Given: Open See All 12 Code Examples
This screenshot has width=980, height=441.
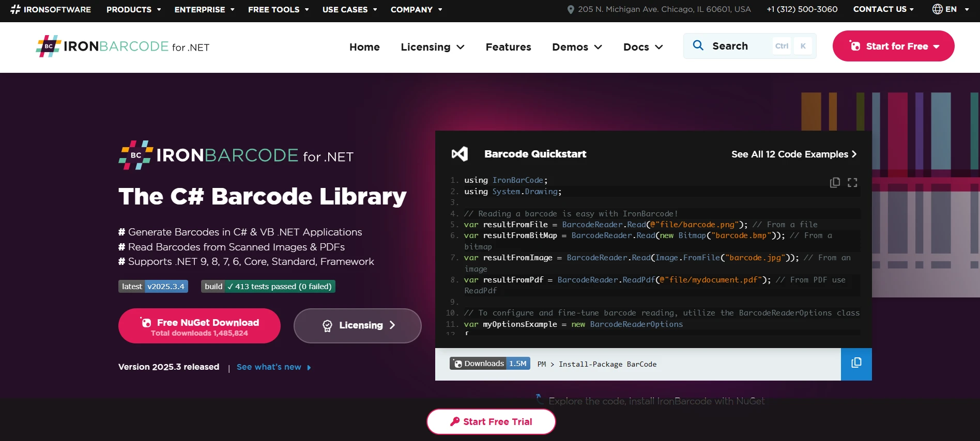Looking at the screenshot, I should coord(793,154).
